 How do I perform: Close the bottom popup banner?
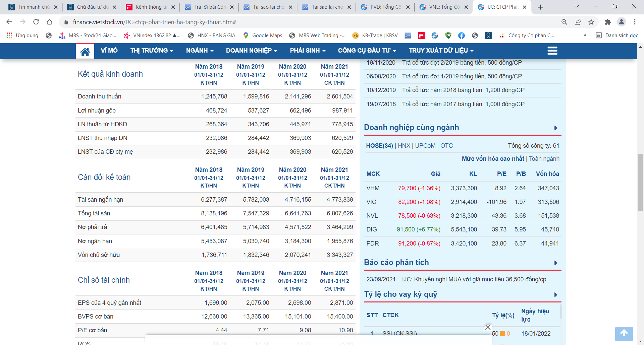click(488, 327)
